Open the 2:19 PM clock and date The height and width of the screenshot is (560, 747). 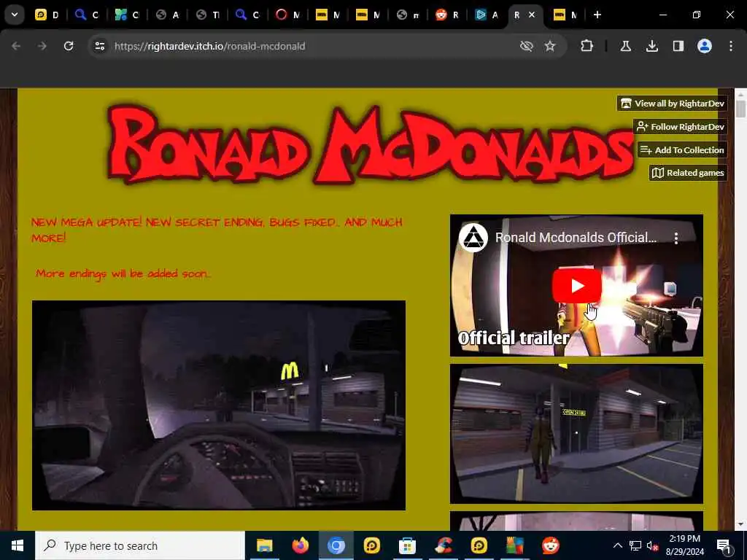point(684,545)
